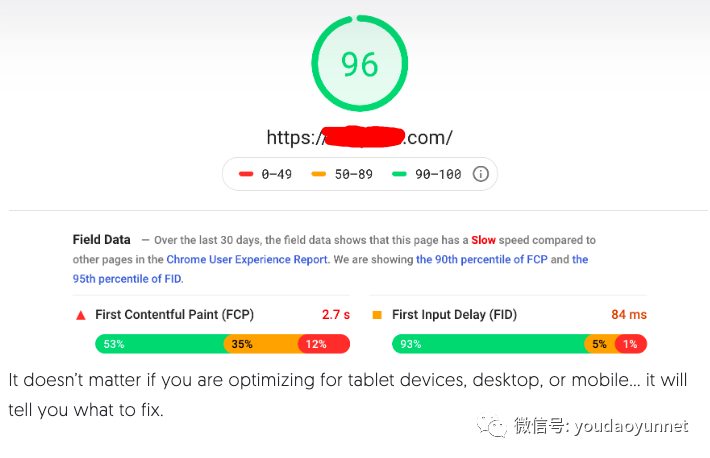Click the score legend info icon
710x458 pixels.
(x=480, y=174)
